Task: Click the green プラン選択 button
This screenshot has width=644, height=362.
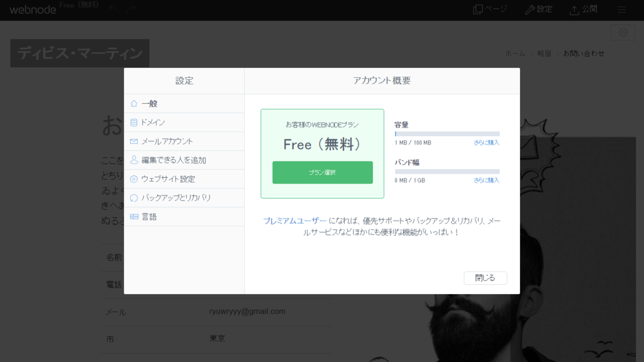Action: tap(323, 172)
